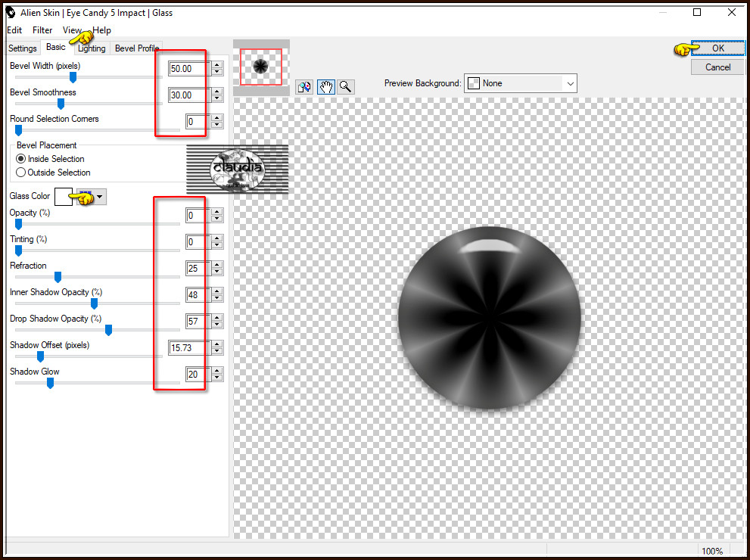Close the Eye Candy Glass window
750x560 pixels.
pos(732,12)
